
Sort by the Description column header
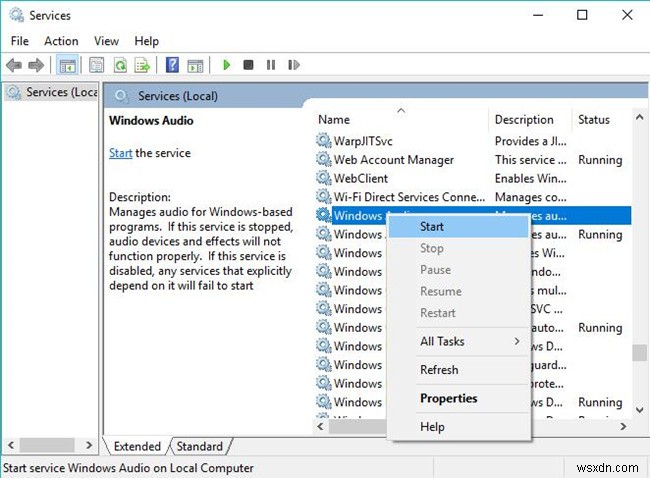click(x=531, y=119)
